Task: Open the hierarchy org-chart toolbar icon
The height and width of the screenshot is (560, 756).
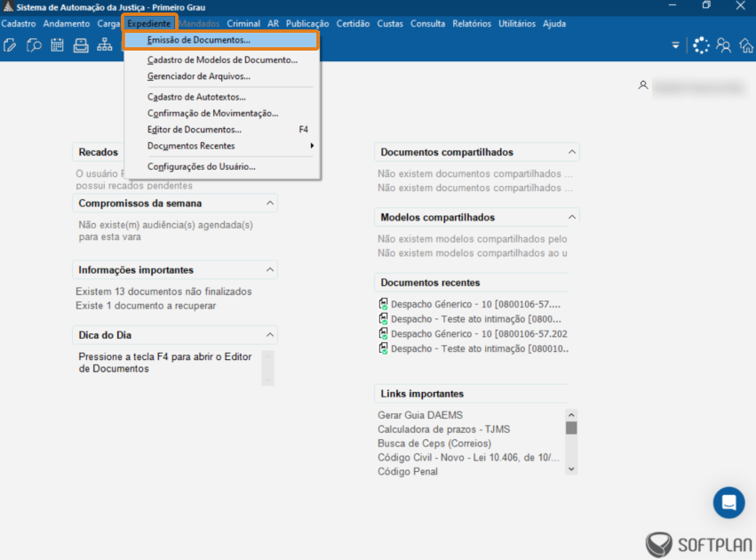Action: (104, 45)
